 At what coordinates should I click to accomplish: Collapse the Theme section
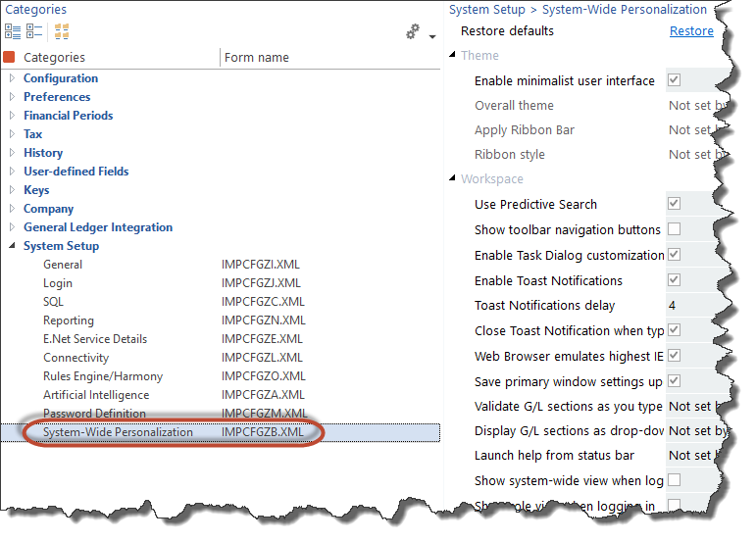tap(453, 56)
